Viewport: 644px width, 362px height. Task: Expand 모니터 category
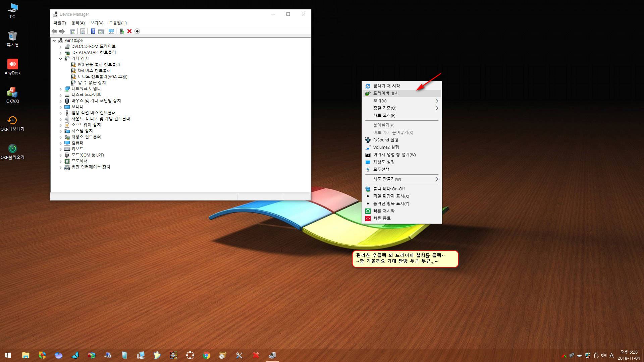[61, 107]
